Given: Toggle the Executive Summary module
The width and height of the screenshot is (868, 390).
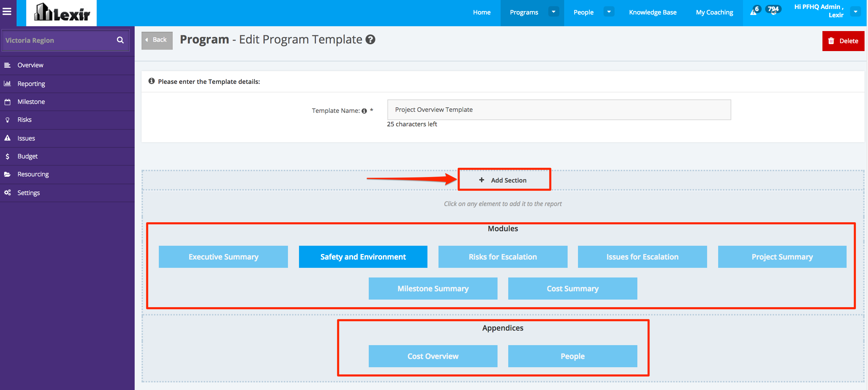Looking at the screenshot, I should 223,257.
